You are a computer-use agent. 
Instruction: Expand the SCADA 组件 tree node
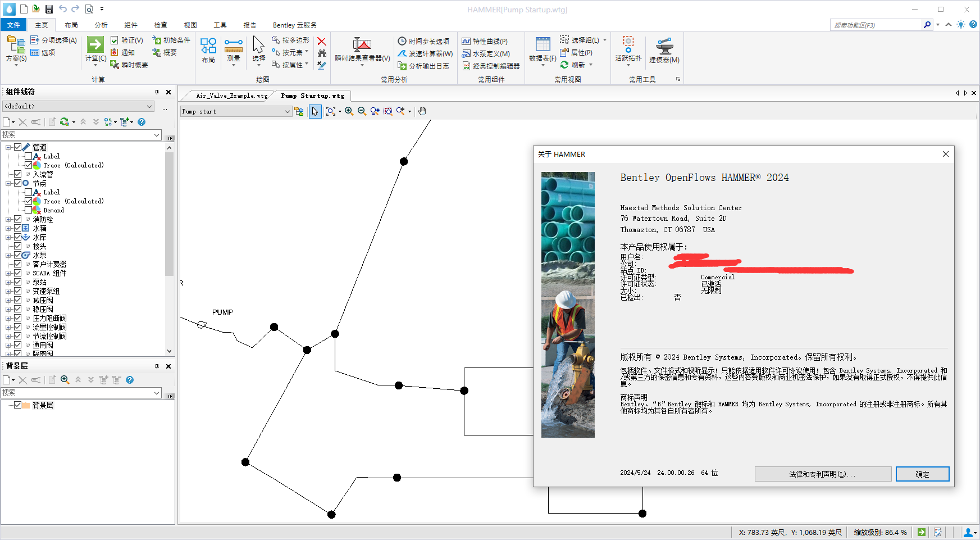click(x=8, y=273)
